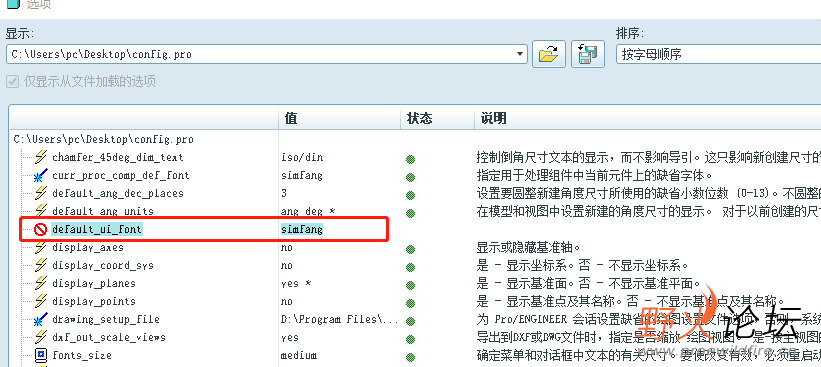Click lightning icon for default_ang_dec_places
Viewport: 821px width, 367px height.
coord(41,193)
